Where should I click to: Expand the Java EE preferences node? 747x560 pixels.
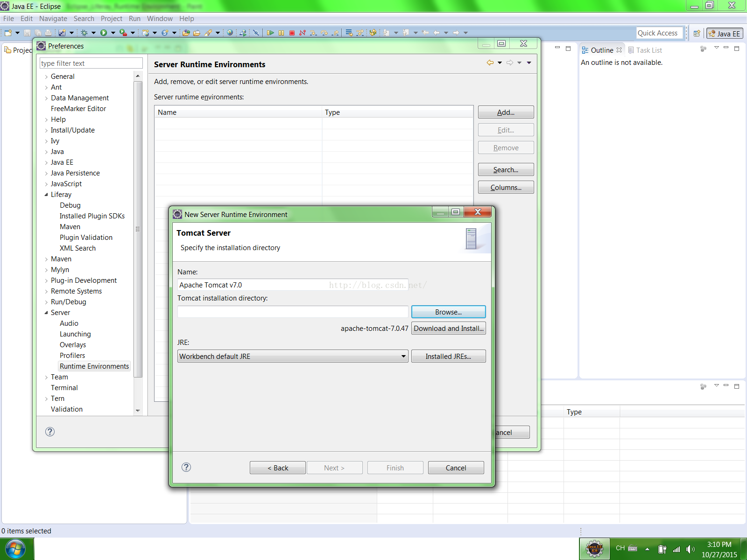[46, 162]
